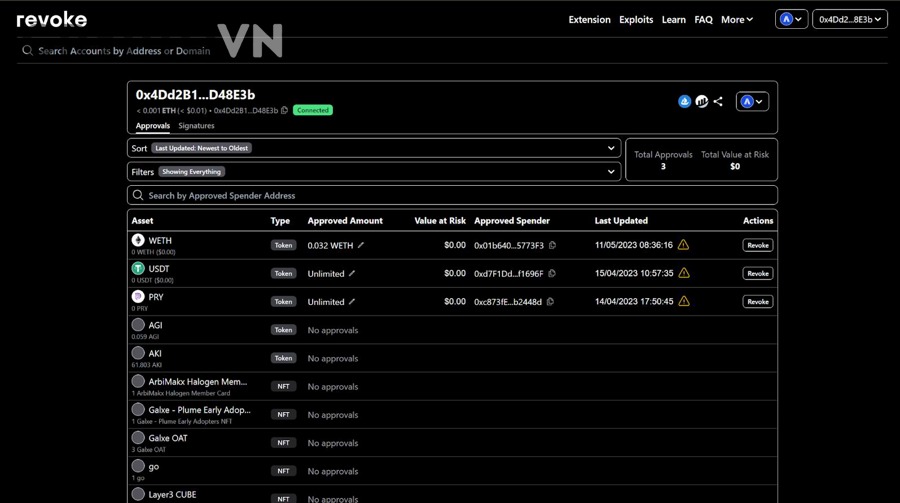Edit the USDT Unlimited approved amount

pyautogui.click(x=352, y=273)
